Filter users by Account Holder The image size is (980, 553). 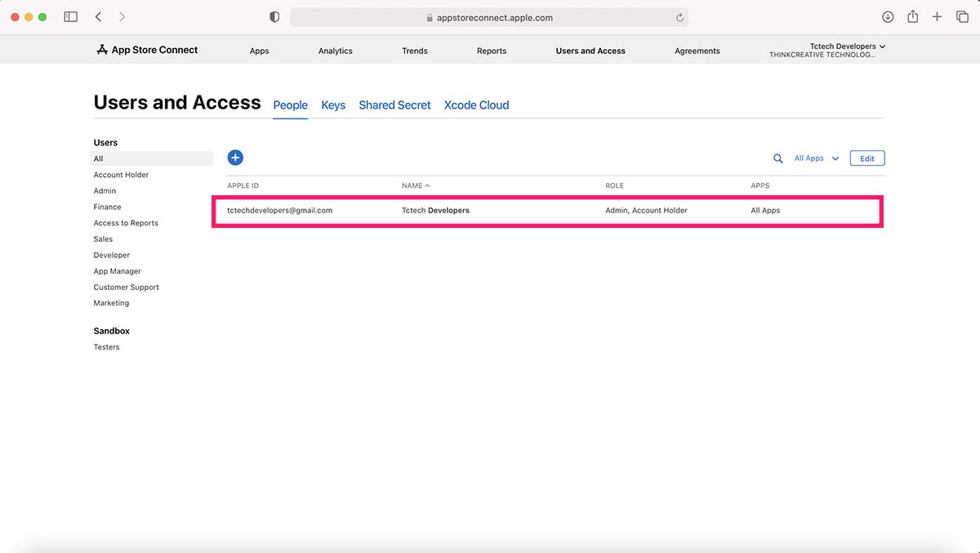tap(121, 175)
